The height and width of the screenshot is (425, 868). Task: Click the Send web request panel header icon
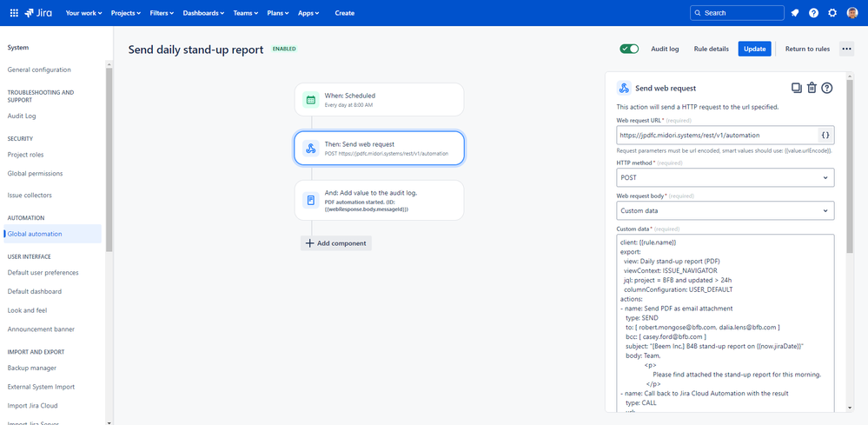point(624,88)
